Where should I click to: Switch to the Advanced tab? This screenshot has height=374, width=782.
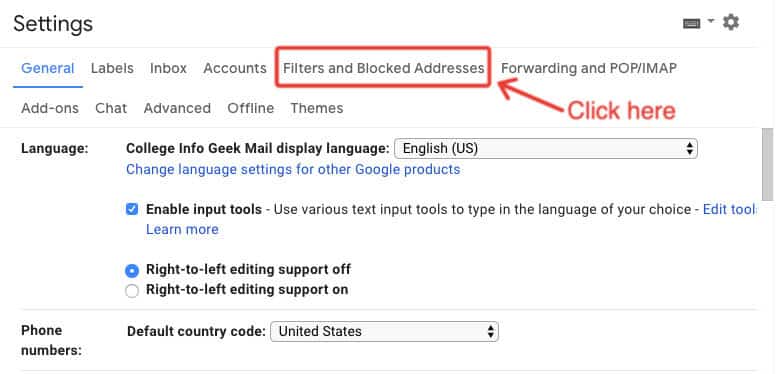point(177,108)
